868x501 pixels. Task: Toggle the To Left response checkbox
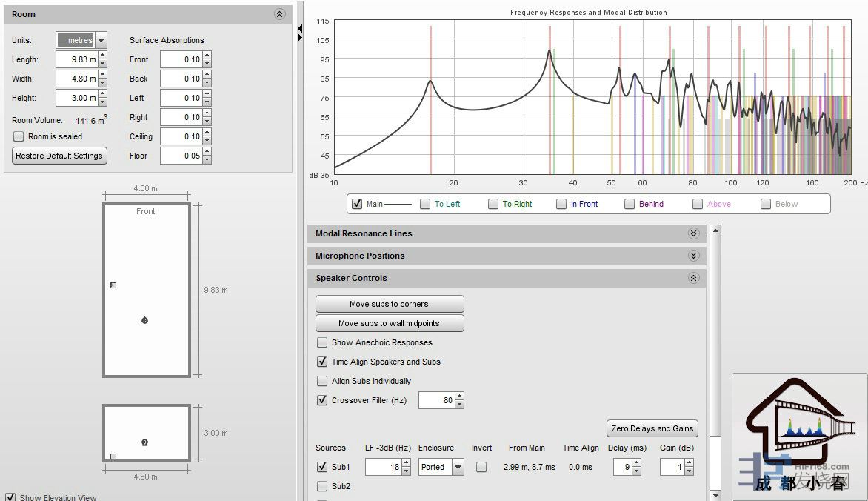(425, 204)
